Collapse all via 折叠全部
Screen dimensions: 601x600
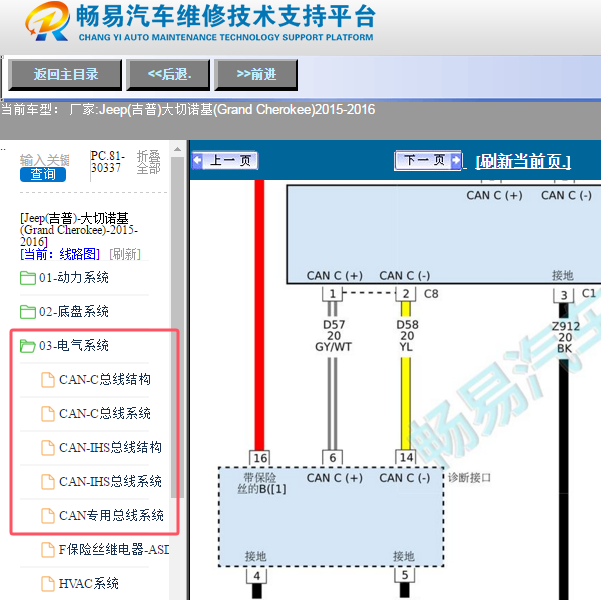point(148,162)
